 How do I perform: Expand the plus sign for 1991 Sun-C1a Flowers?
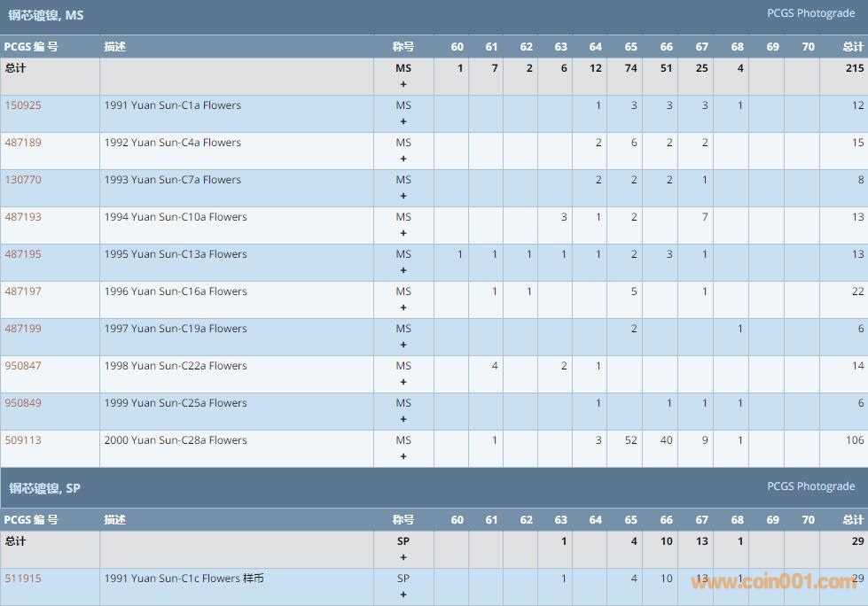403,122
